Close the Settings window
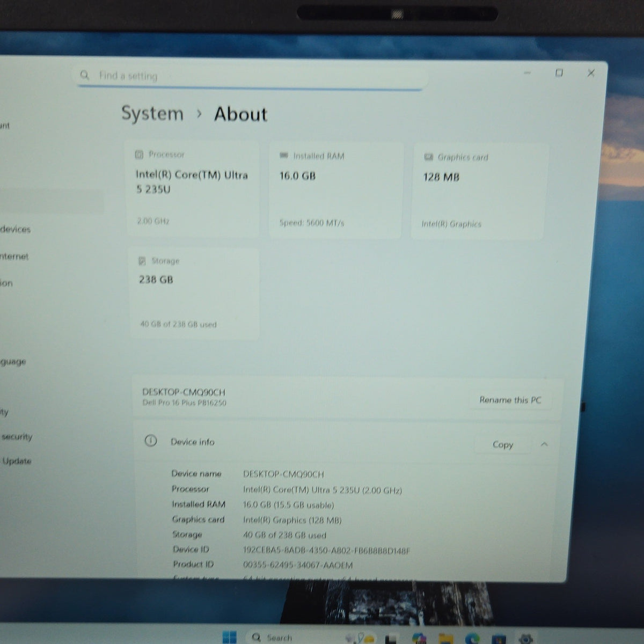 tap(591, 73)
